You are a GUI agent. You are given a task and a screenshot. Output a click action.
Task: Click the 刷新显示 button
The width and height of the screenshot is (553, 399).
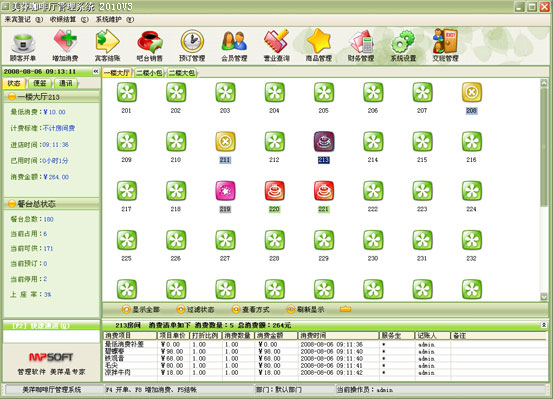point(305,309)
